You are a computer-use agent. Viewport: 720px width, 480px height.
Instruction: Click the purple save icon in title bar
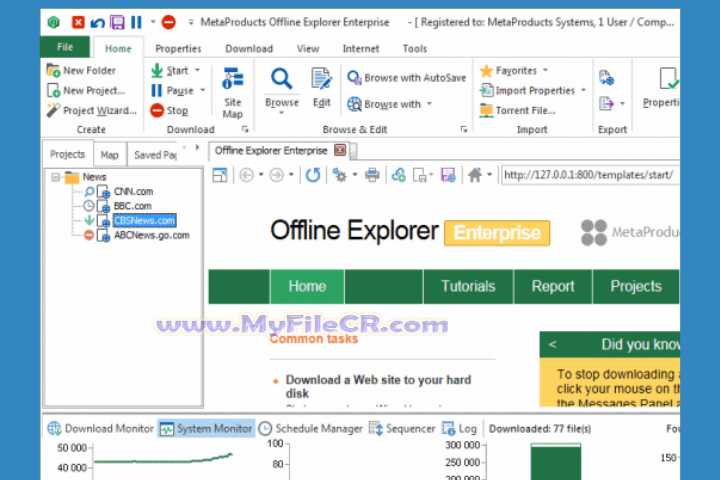click(x=118, y=22)
